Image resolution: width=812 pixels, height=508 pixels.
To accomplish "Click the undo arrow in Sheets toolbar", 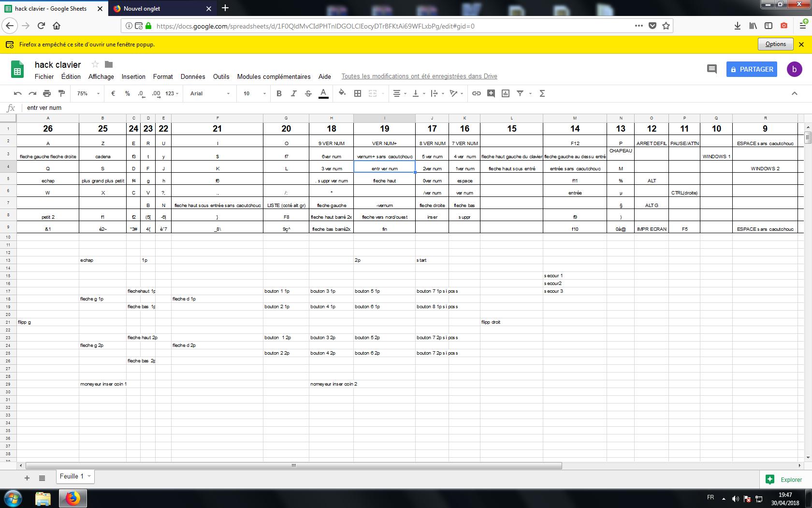I will point(18,93).
